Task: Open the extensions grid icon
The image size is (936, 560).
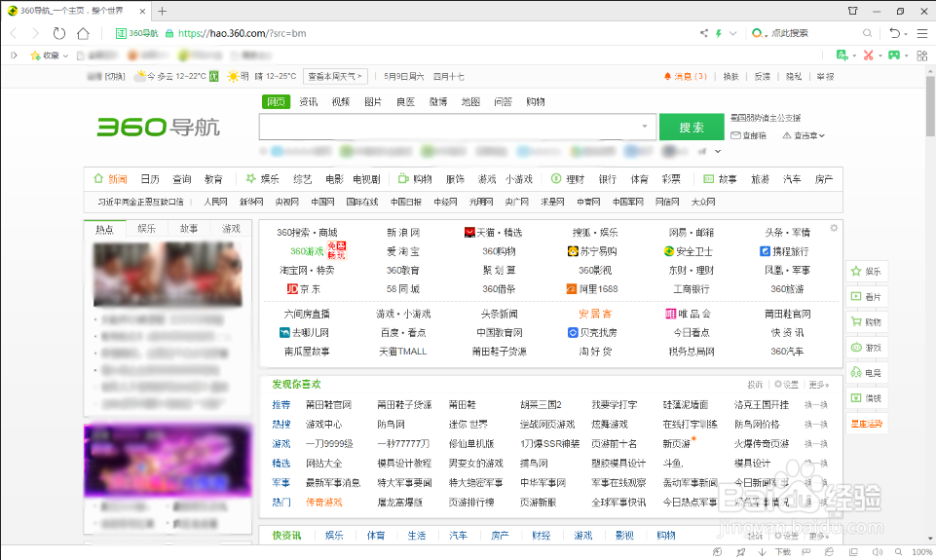Action: [x=922, y=56]
